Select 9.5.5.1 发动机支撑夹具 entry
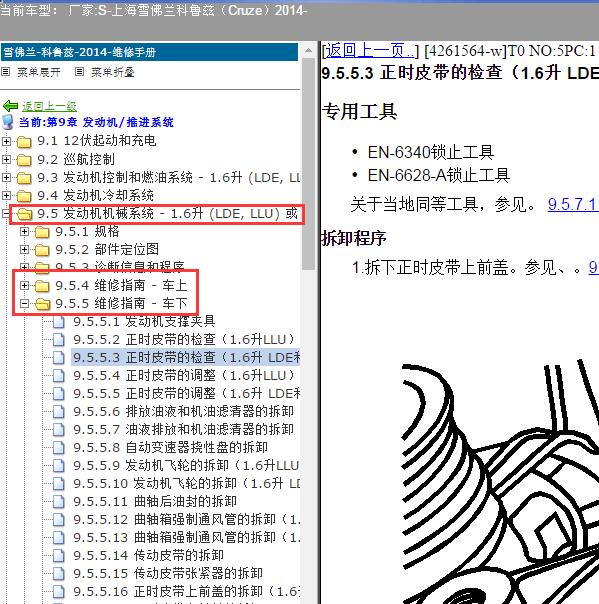This screenshot has height=604, width=599. [144, 321]
